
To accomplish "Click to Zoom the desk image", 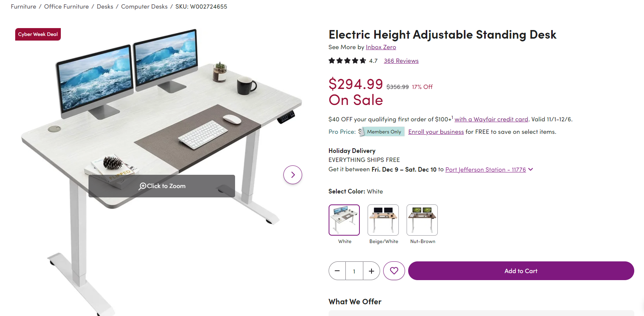I will point(162,186).
